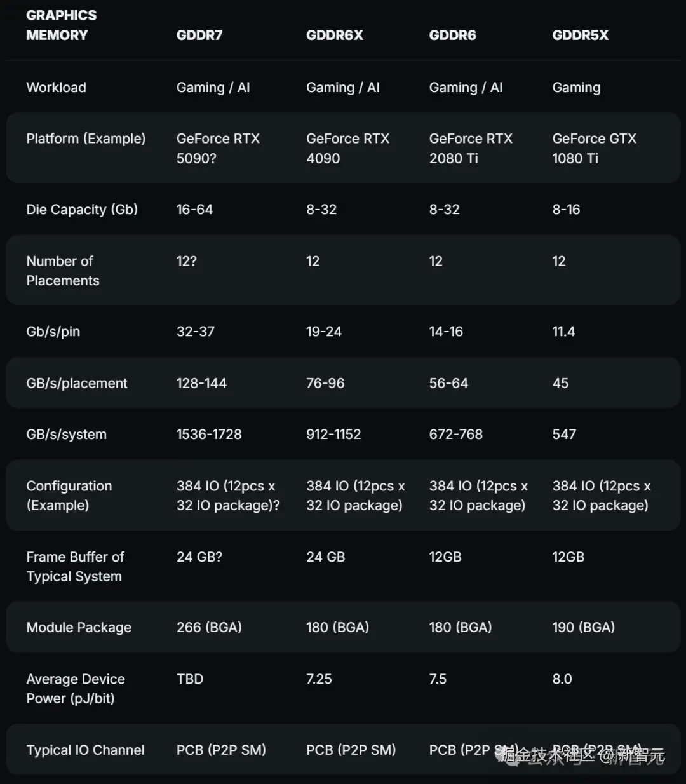Screen dimensions: 686x784
Task: Select the GDDR6X column header
Action: tap(335, 35)
